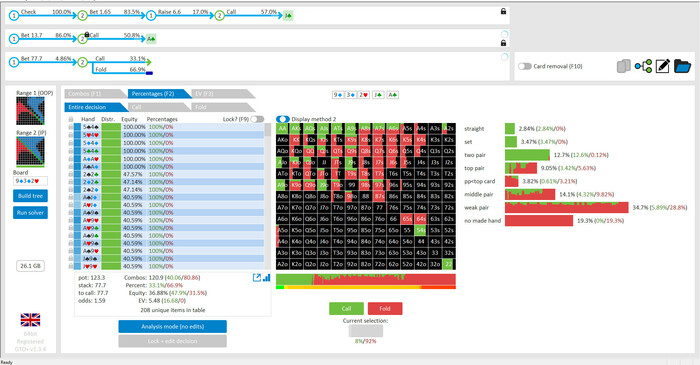Click the hand table vertical scrollbar

[268, 196]
